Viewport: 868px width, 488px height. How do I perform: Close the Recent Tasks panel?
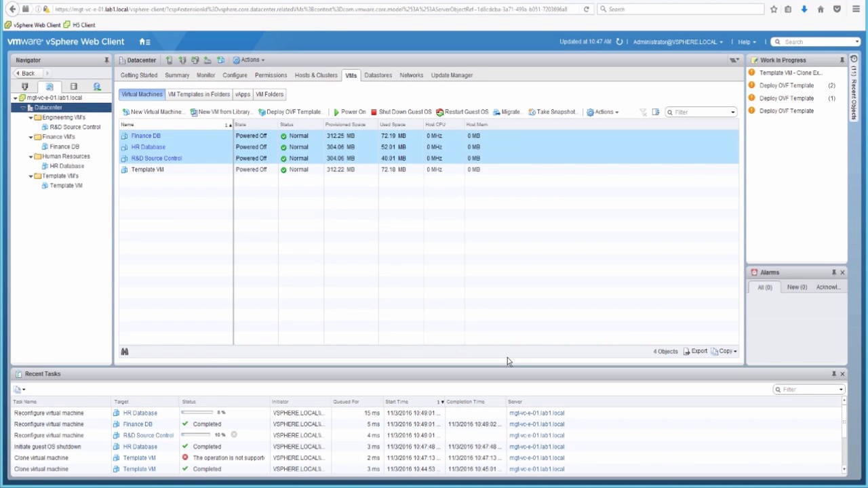842,374
